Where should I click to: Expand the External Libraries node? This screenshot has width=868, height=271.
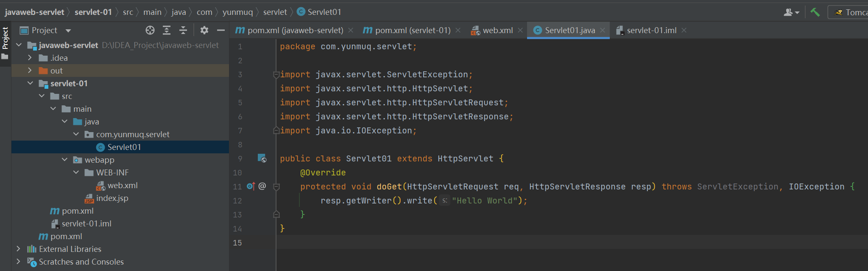(x=18, y=249)
